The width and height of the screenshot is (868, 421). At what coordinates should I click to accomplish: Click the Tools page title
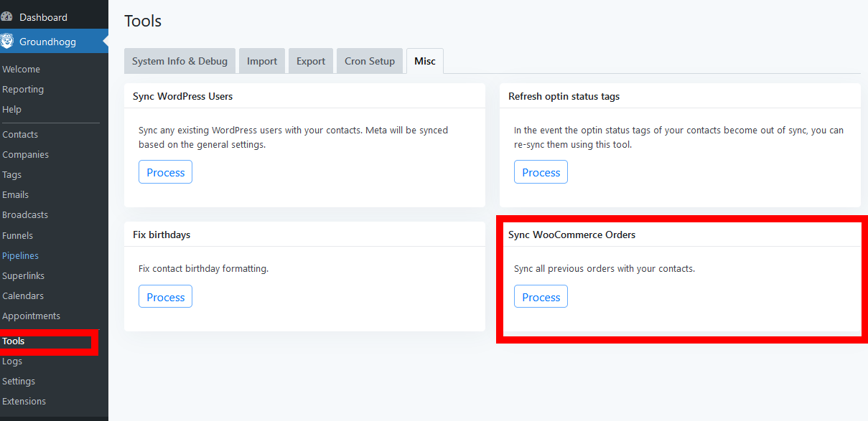pyautogui.click(x=143, y=21)
